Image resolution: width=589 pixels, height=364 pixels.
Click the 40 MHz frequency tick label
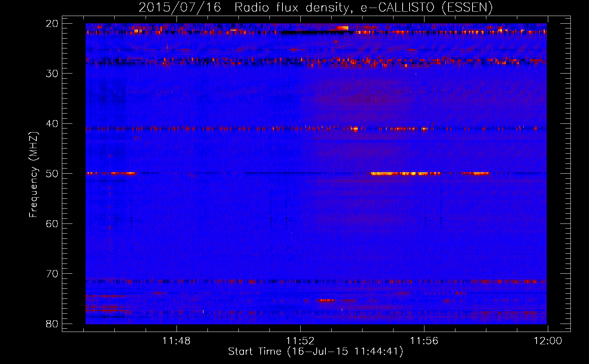(x=52, y=124)
